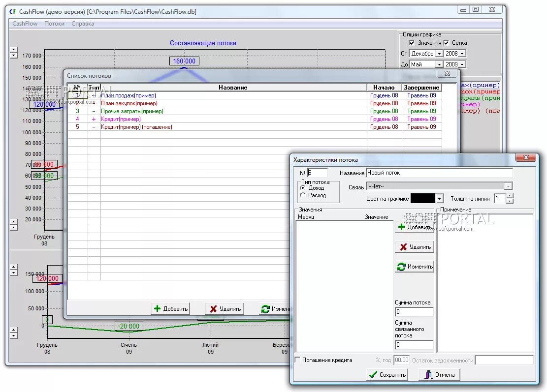Screen dimensions: 547x392
Task: Select row Прочие затраты(пример)
Action: (x=255, y=111)
